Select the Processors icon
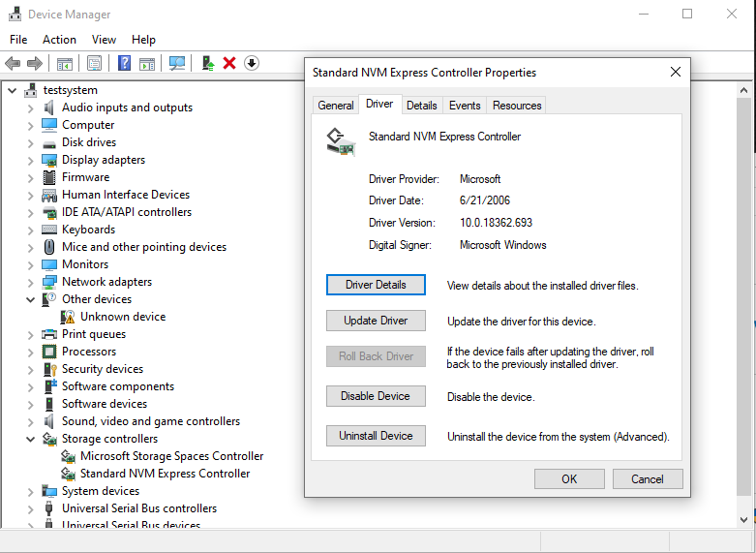Viewport: 756px width, 553px height. pyautogui.click(x=49, y=352)
